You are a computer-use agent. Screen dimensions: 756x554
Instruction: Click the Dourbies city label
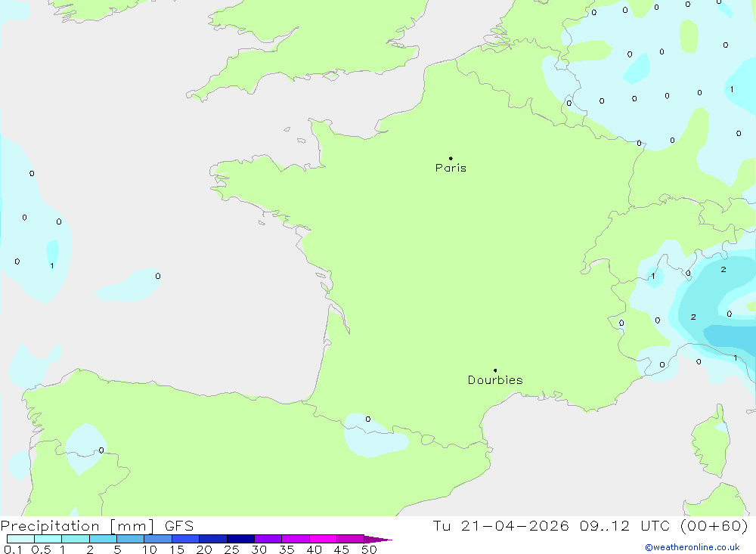pyautogui.click(x=495, y=380)
